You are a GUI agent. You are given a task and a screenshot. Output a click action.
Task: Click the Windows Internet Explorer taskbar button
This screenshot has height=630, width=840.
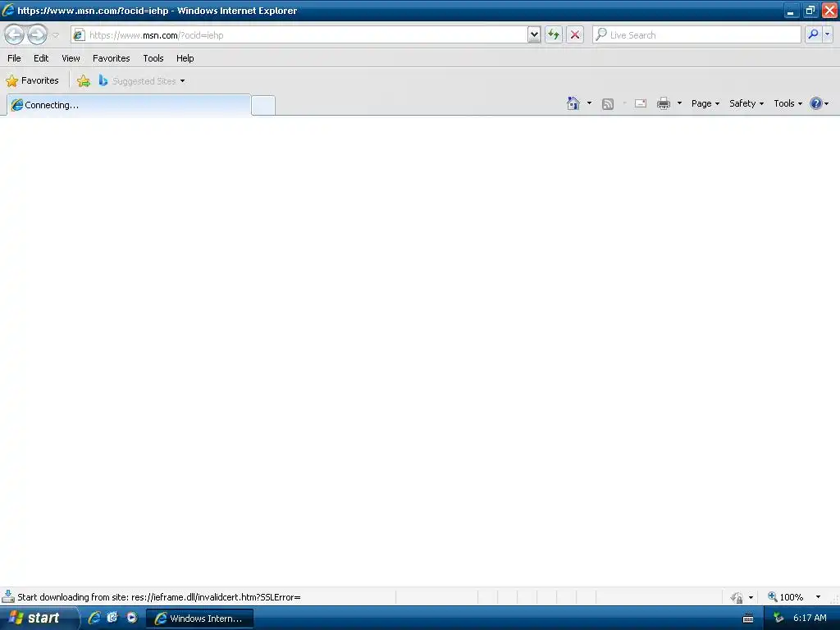click(200, 619)
